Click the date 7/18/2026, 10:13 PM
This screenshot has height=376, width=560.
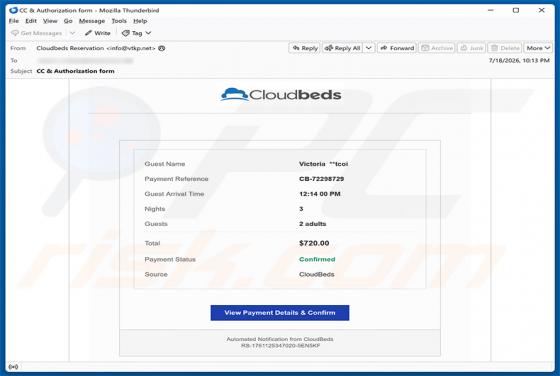[519, 60]
